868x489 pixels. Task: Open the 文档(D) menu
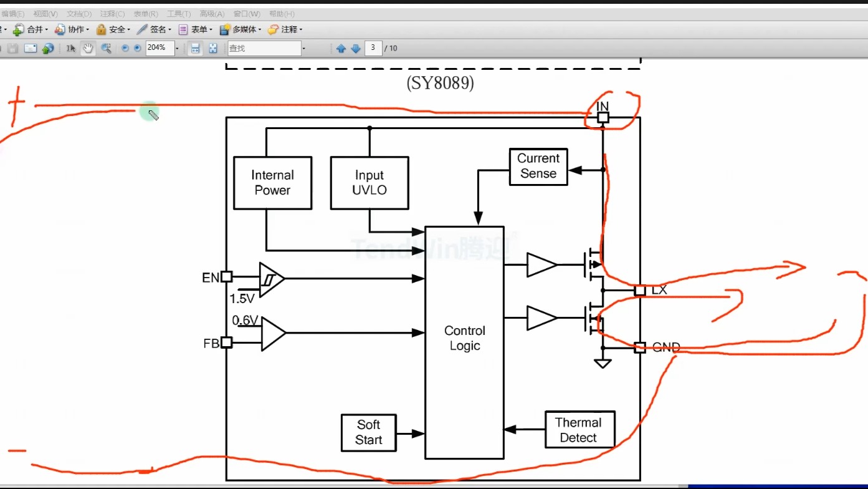coord(79,14)
